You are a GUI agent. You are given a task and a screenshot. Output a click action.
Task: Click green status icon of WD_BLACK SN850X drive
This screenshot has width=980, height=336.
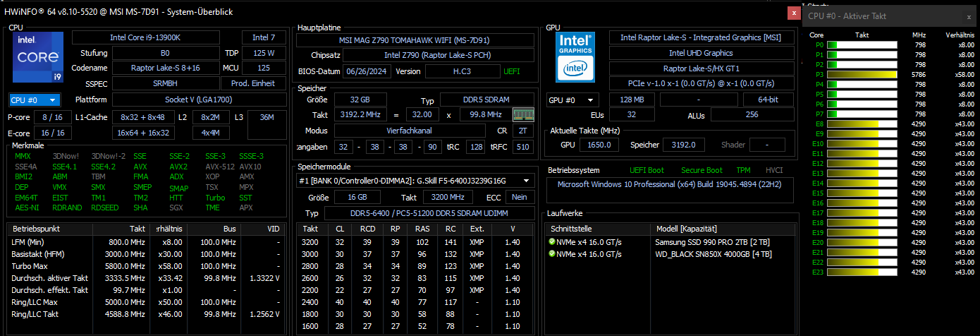[552, 254]
